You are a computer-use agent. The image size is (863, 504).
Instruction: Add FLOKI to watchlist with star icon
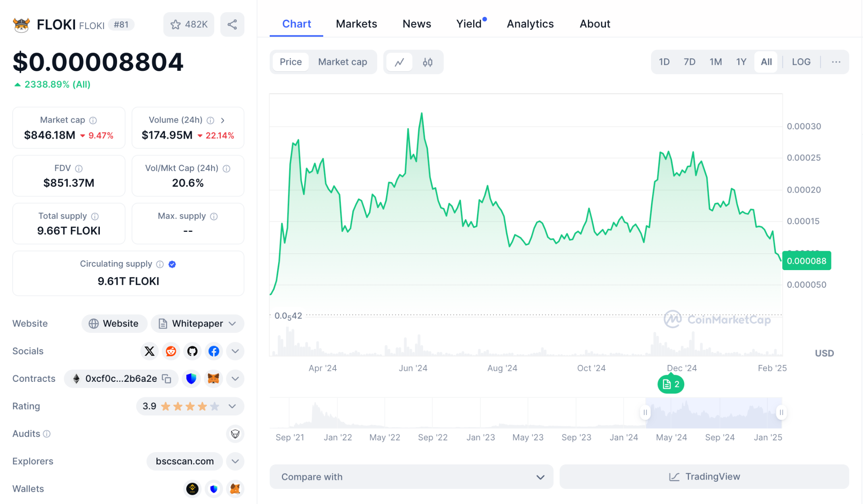coord(188,24)
